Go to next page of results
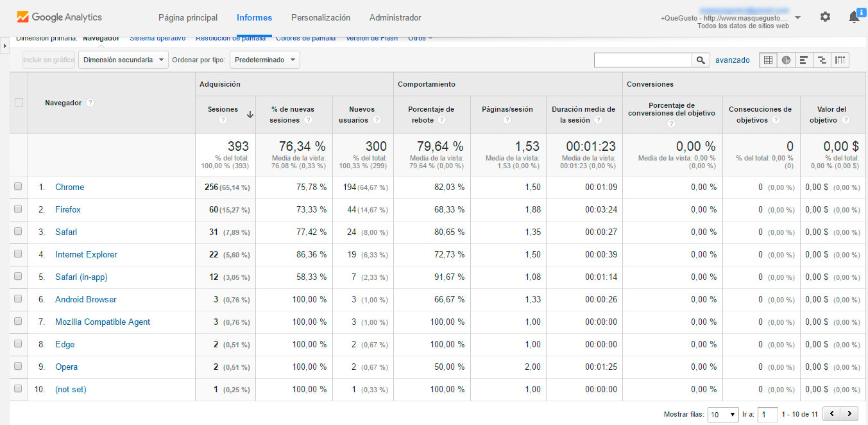This screenshot has width=868, height=425. [849, 414]
